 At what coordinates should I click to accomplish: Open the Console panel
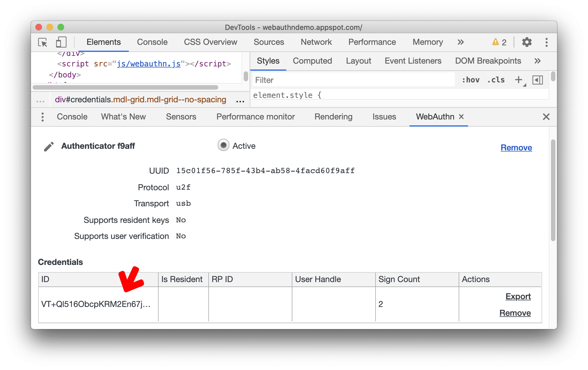point(152,41)
